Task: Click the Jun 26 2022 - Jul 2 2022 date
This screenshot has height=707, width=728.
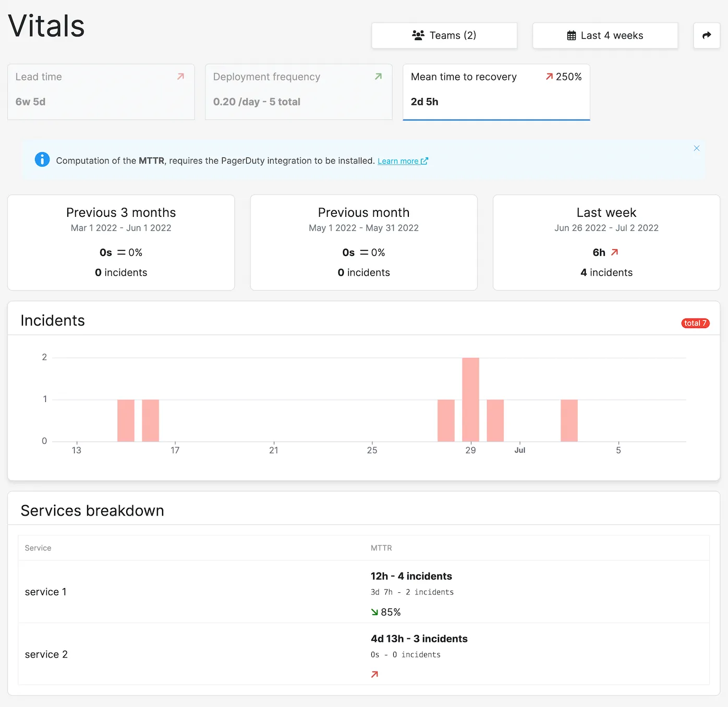Action: [606, 228]
